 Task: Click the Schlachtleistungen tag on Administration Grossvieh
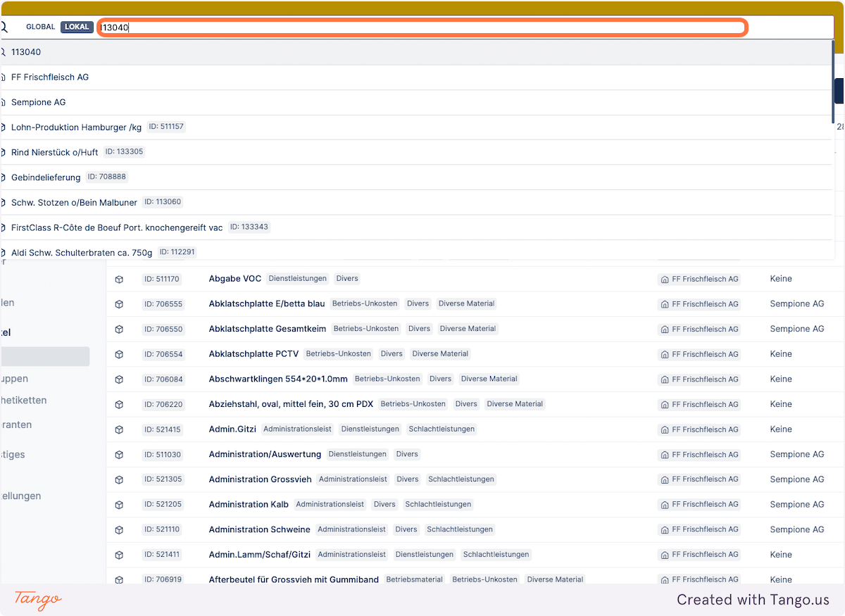click(x=461, y=479)
